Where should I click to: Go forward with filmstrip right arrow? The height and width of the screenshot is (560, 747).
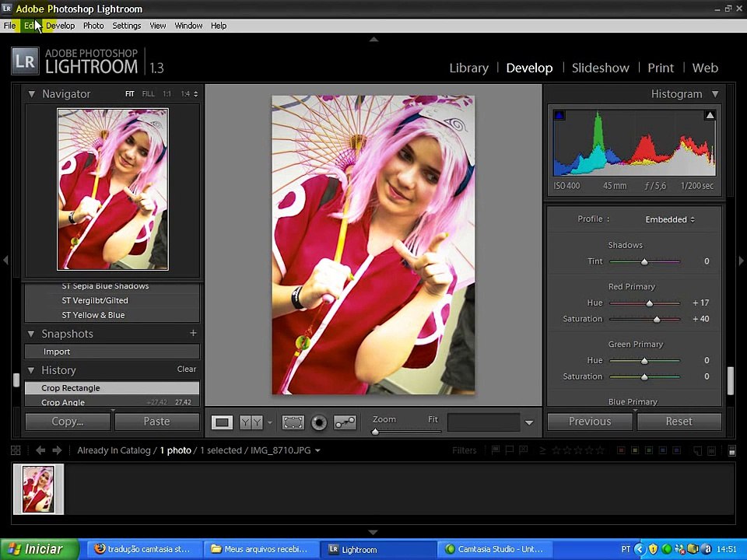pyautogui.click(x=57, y=450)
